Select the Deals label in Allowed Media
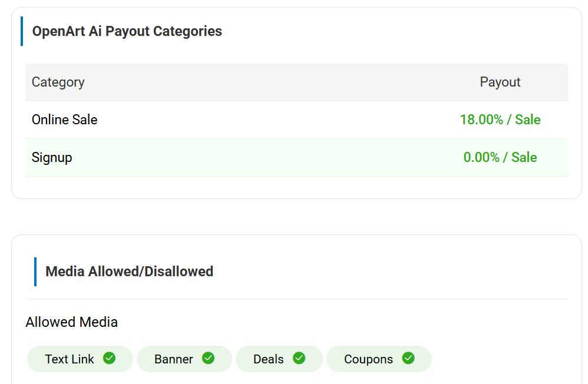This screenshot has width=588, height=384. (x=269, y=359)
